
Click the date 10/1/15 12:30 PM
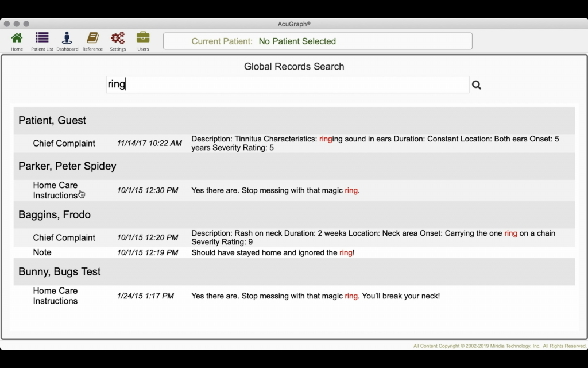[148, 190]
